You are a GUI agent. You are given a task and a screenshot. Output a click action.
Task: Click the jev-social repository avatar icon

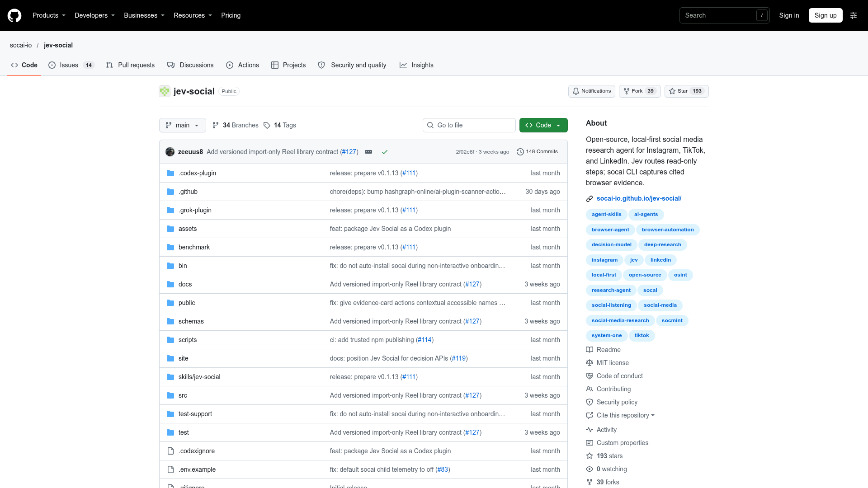165,91
